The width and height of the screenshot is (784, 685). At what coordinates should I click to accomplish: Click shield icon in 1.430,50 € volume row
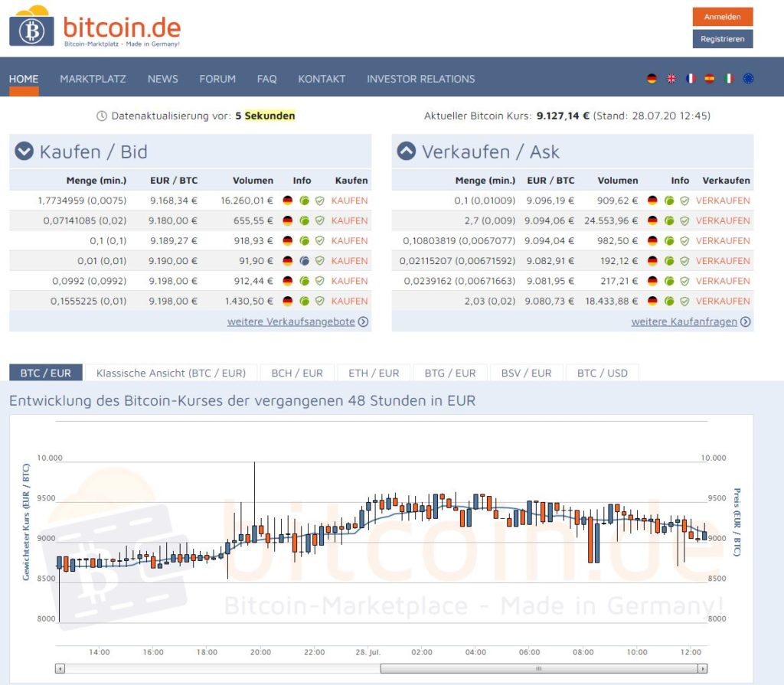coord(320,301)
